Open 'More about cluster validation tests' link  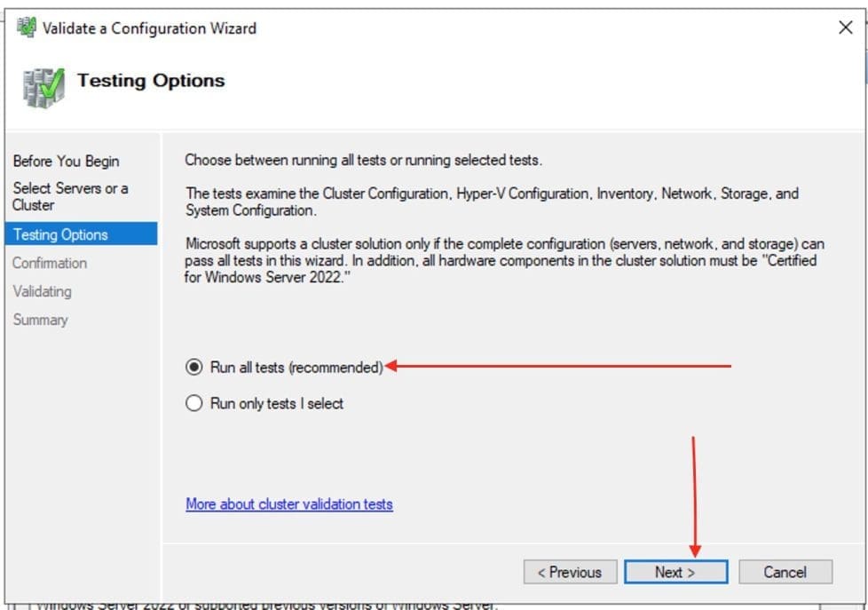click(x=288, y=503)
